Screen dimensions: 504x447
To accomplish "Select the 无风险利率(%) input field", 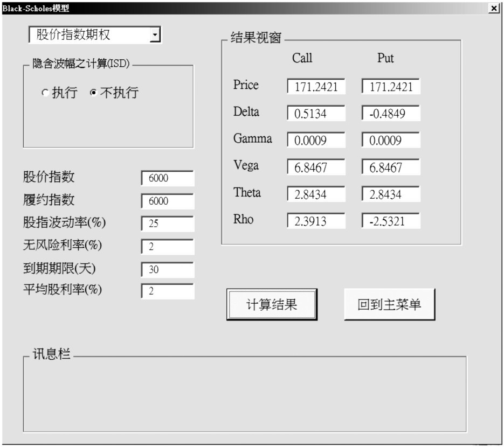I will [167, 247].
